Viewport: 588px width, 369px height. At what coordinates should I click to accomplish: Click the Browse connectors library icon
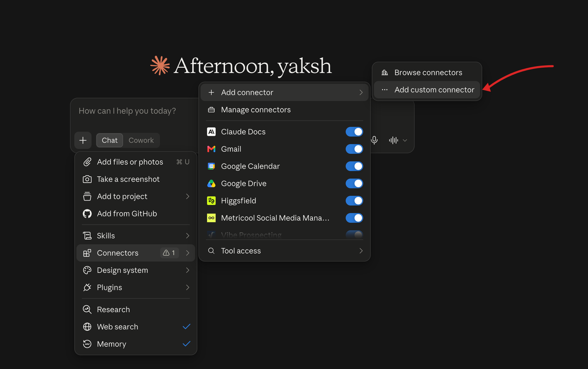(x=385, y=73)
